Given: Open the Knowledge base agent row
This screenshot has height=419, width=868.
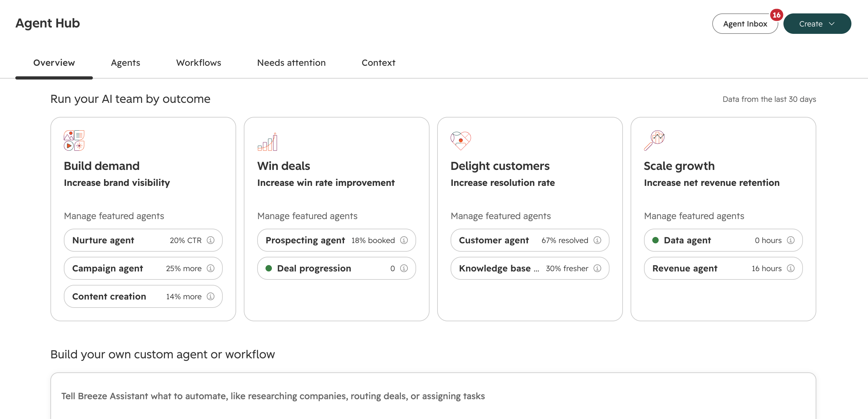Looking at the screenshot, I should tap(530, 268).
